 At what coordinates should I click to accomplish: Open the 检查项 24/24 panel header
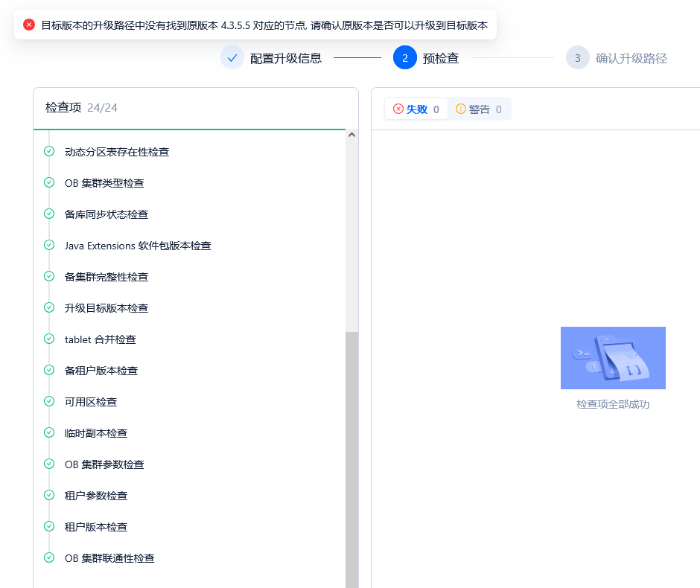(x=82, y=108)
